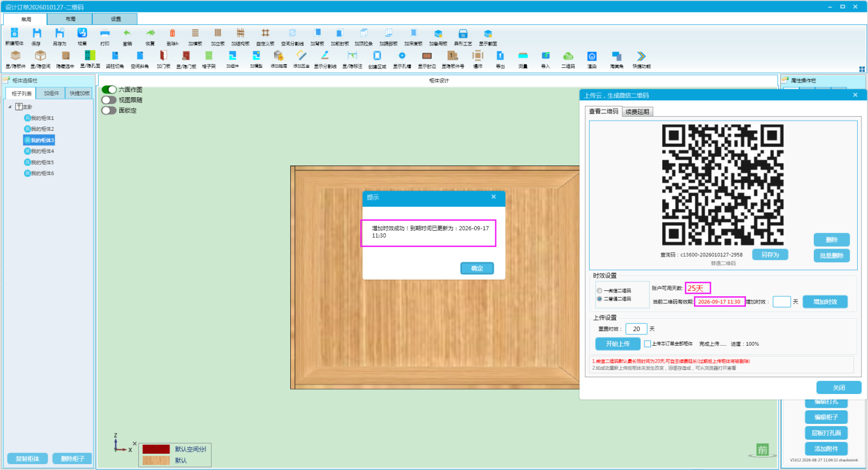Click the 关闭 button in QR dialog

click(839, 388)
